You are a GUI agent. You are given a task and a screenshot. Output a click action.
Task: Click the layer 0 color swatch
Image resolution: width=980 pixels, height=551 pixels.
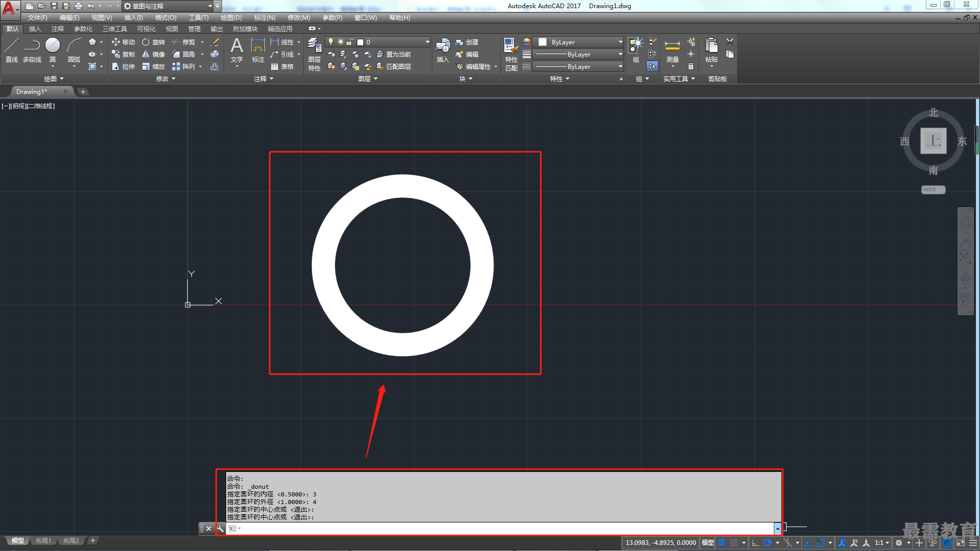(x=360, y=42)
